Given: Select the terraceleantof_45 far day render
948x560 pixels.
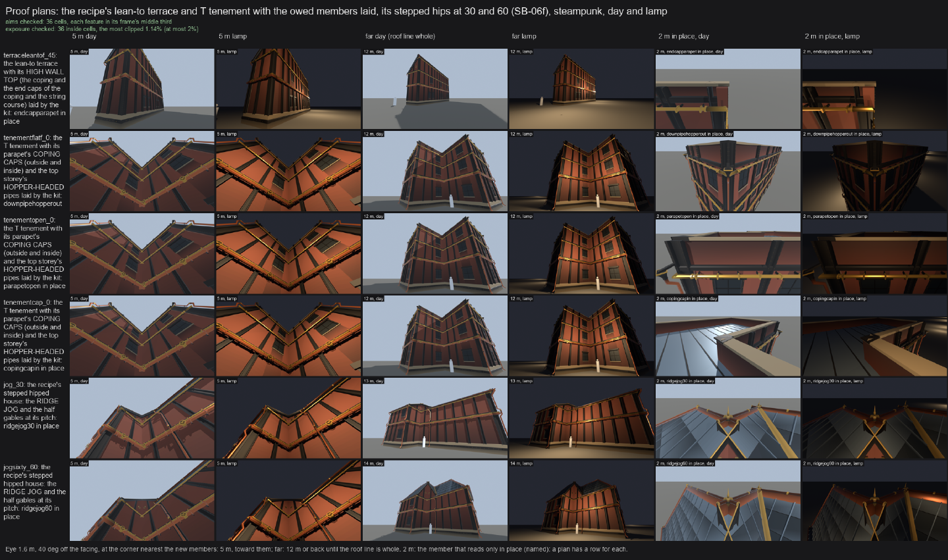Looking at the screenshot, I should click(x=435, y=89).
